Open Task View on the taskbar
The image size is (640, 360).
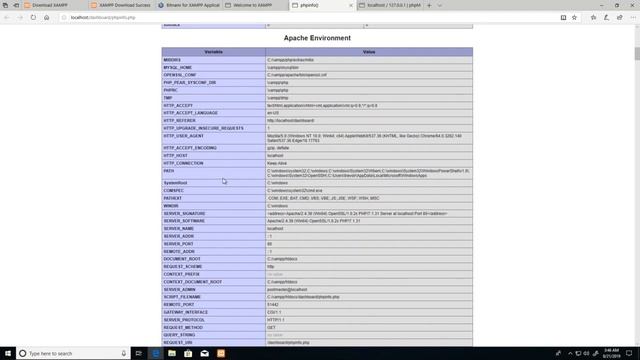coord(139,353)
